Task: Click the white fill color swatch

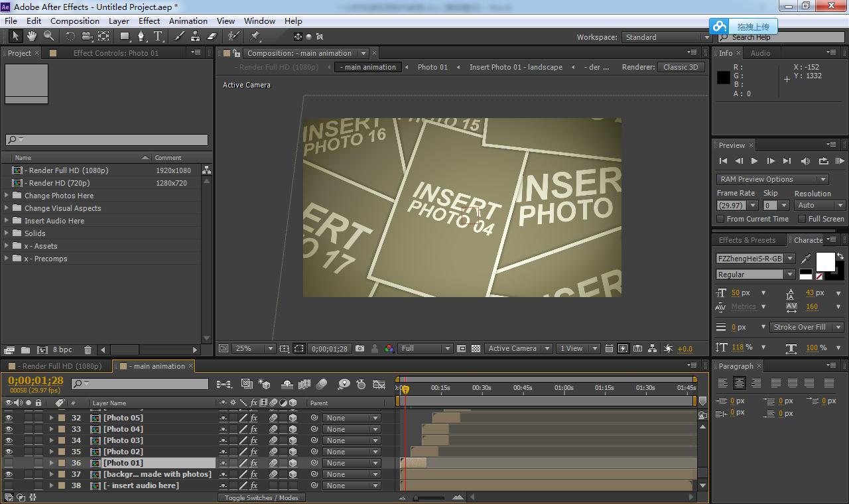Action: click(x=824, y=261)
